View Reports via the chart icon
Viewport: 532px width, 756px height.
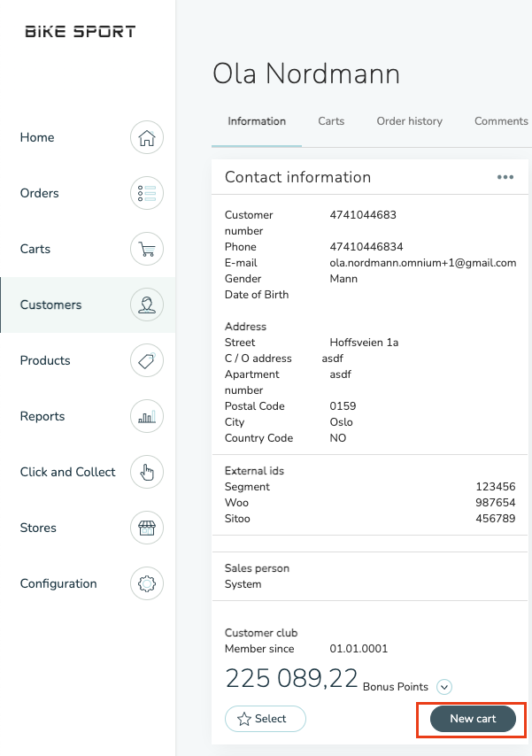[x=147, y=416]
